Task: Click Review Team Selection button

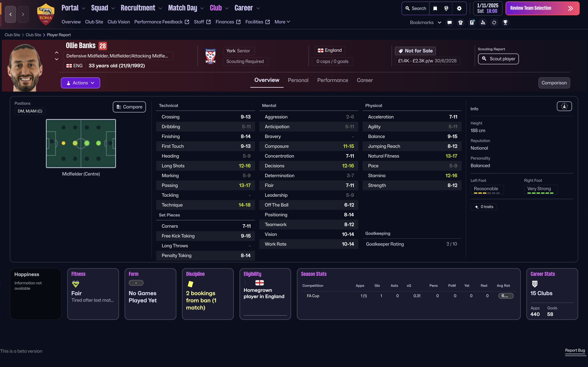Action: pos(542,8)
